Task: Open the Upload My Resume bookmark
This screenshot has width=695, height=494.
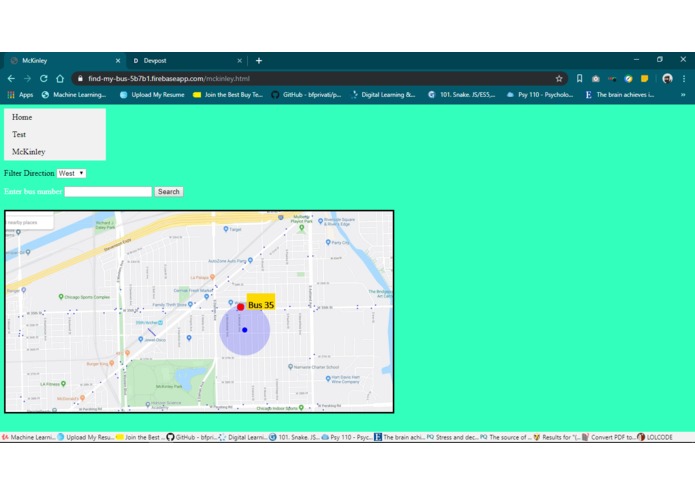Action: pos(152,94)
